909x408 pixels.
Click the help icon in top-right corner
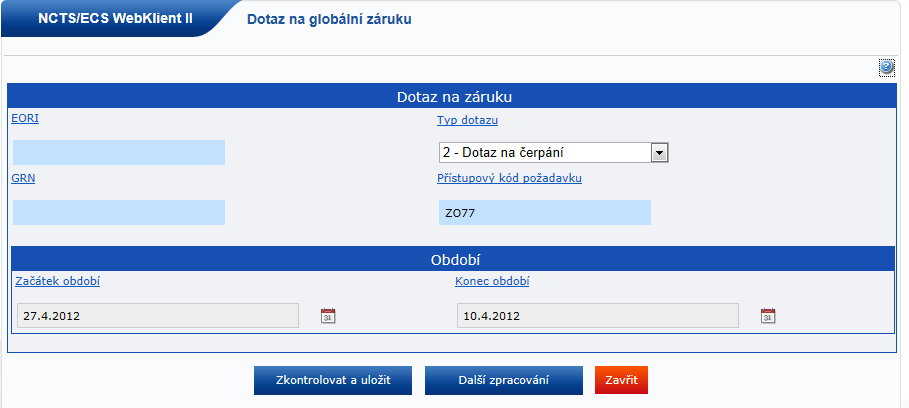[x=886, y=67]
